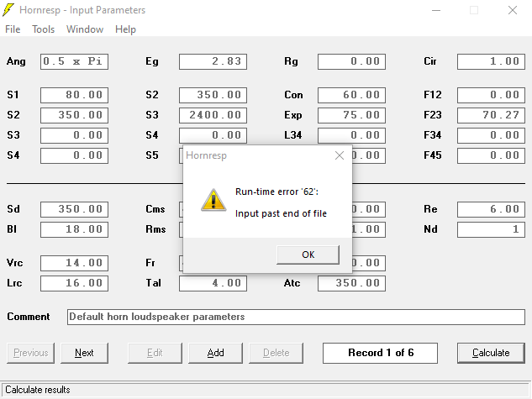Click the Exp label

coord(292,115)
